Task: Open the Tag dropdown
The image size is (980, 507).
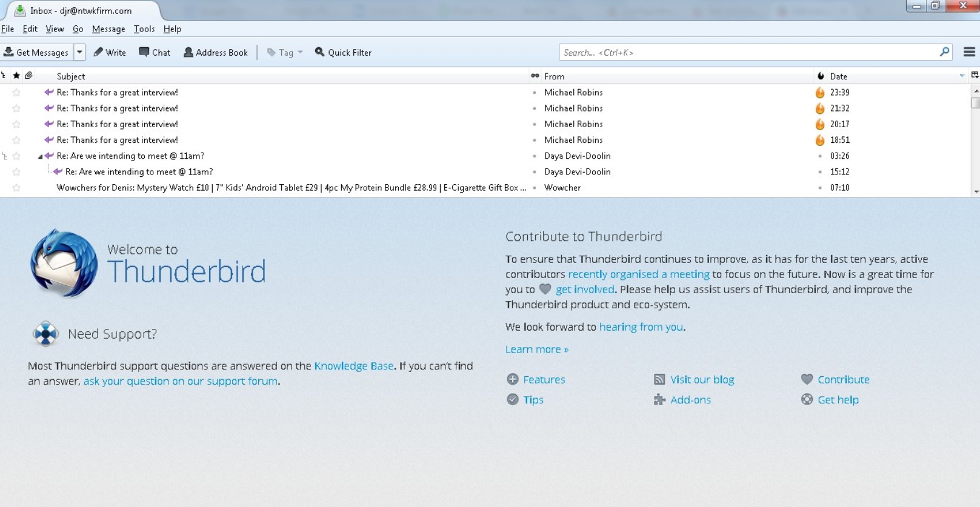Action: point(285,53)
